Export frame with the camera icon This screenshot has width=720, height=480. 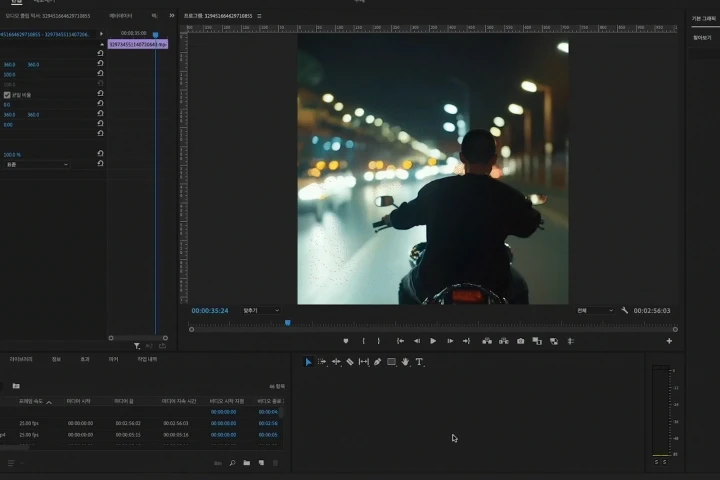coord(520,341)
